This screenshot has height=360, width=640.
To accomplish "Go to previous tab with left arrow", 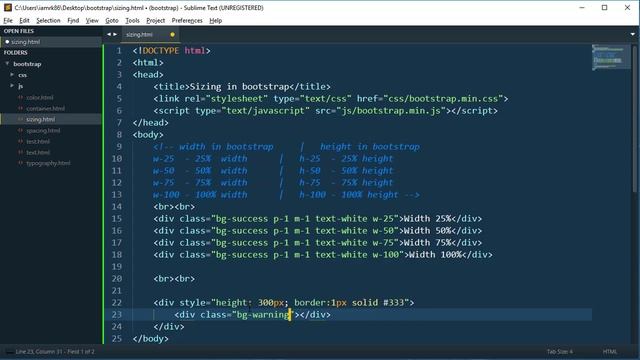I will point(109,34).
